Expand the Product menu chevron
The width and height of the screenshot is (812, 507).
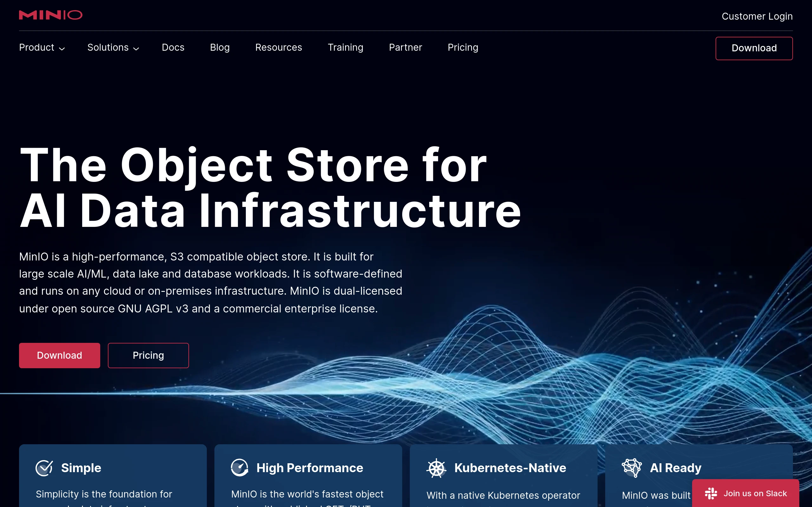click(x=62, y=48)
